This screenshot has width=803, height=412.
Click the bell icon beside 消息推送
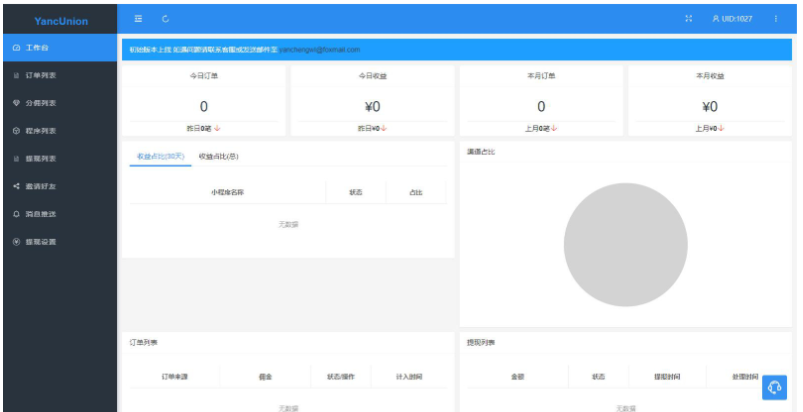pos(16,214)
